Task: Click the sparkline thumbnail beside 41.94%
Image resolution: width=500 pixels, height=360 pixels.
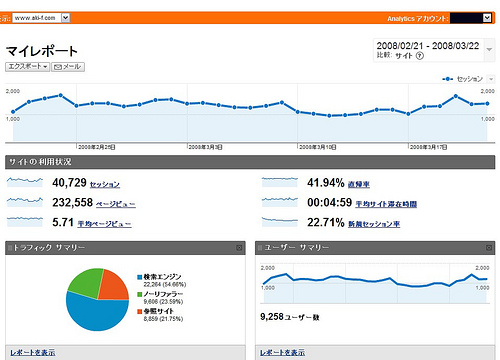Action: [280, 182]
